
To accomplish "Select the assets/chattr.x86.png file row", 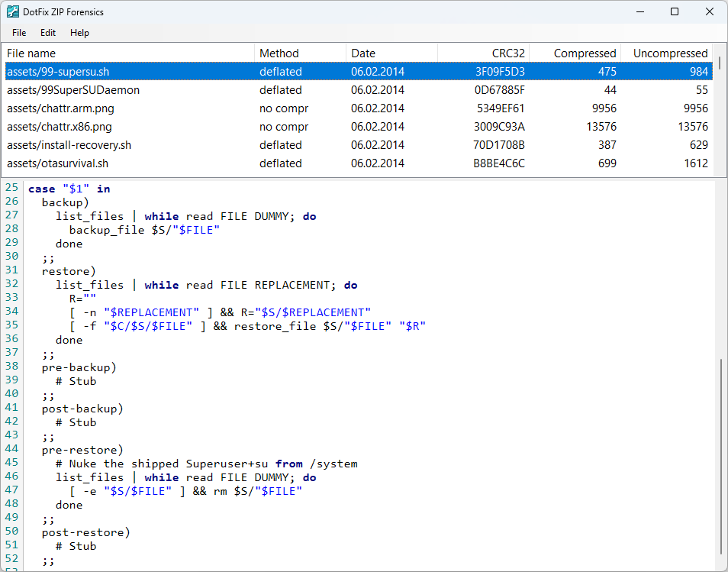I will pos(359,126).
